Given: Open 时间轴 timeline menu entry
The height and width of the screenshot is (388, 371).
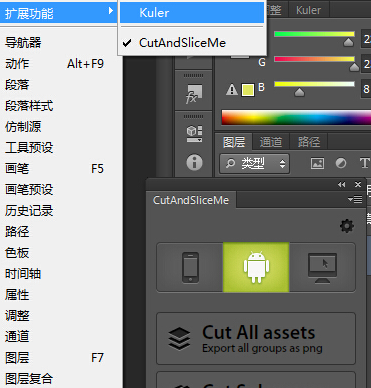Looking at the screenshot, I should 60,274.
